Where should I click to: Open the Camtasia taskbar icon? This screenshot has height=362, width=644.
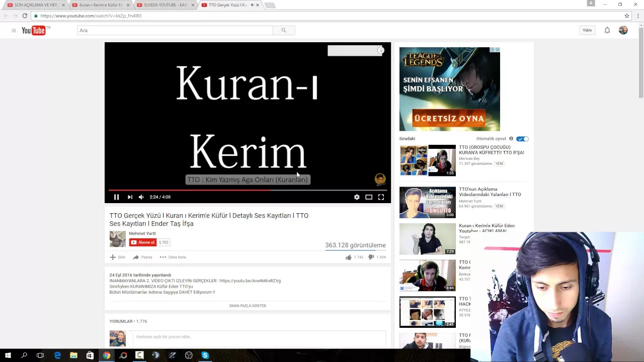pyautogui.click(x=139, y=355)
